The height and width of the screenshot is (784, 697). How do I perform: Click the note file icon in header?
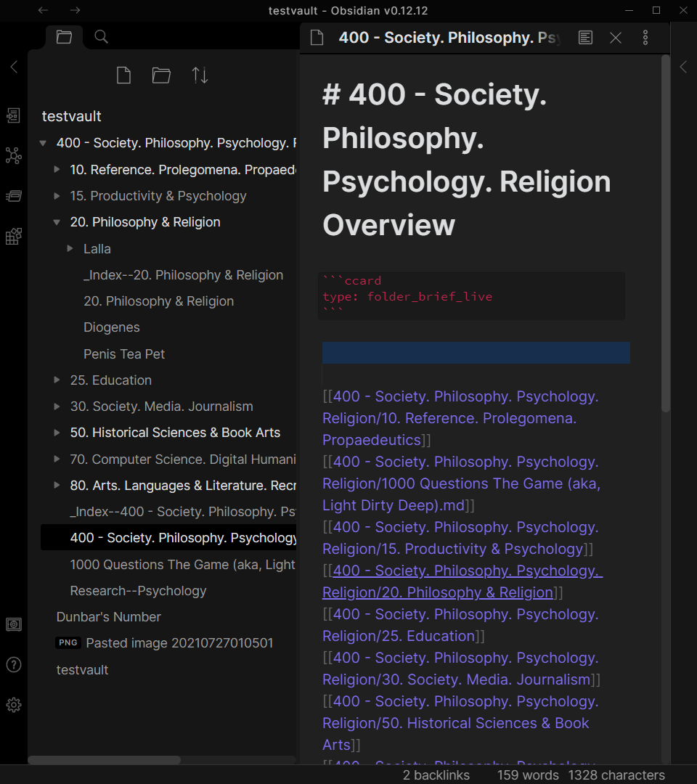[x=317, y=38]
